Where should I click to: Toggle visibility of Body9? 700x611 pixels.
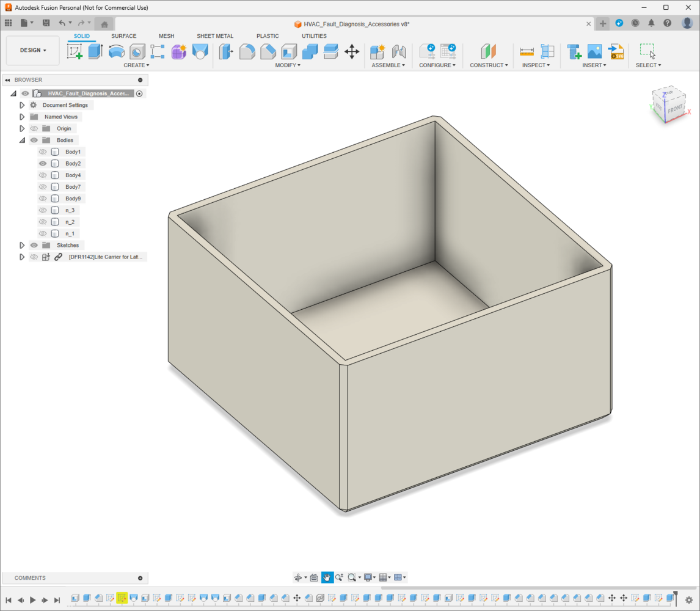point(43,199)
